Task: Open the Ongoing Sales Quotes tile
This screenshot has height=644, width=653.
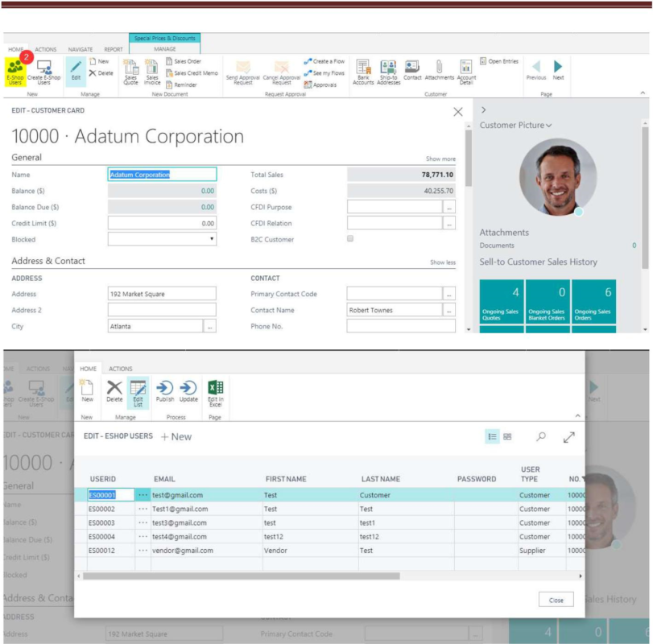Action: point(502,301)
